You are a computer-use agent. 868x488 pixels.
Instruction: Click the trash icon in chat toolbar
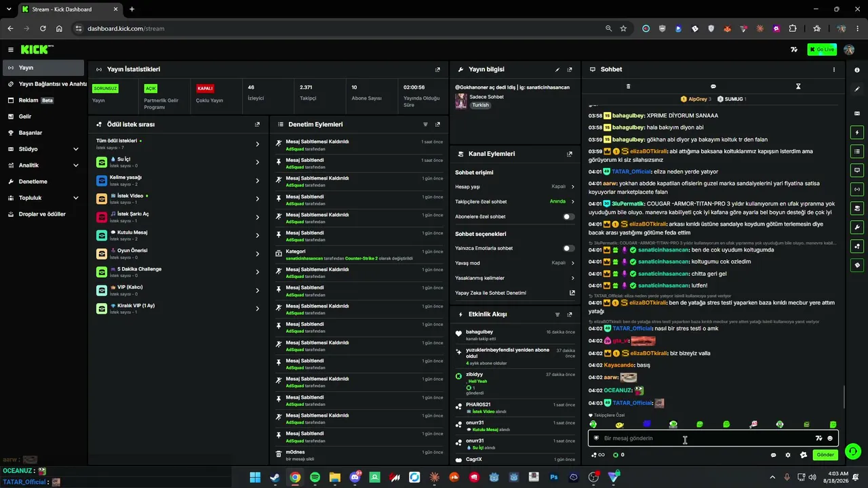point(628,87)
